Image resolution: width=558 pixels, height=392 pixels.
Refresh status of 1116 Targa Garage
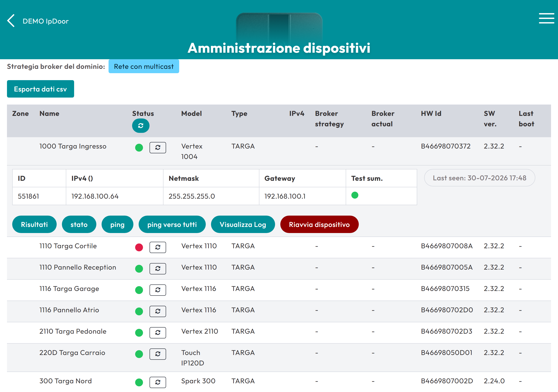click(158, 290)
